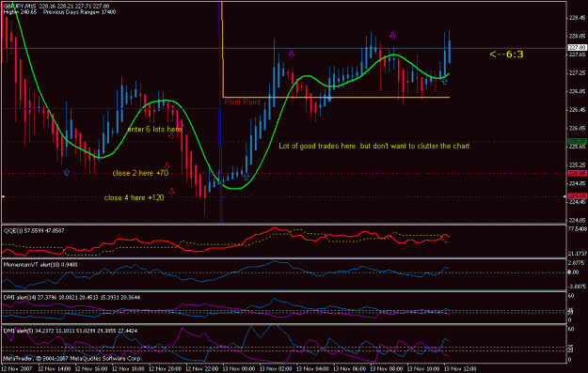Viewport: 588px width, 373px height.
Task: Click the 226.85 price axis value
Action: click(577, 91)
